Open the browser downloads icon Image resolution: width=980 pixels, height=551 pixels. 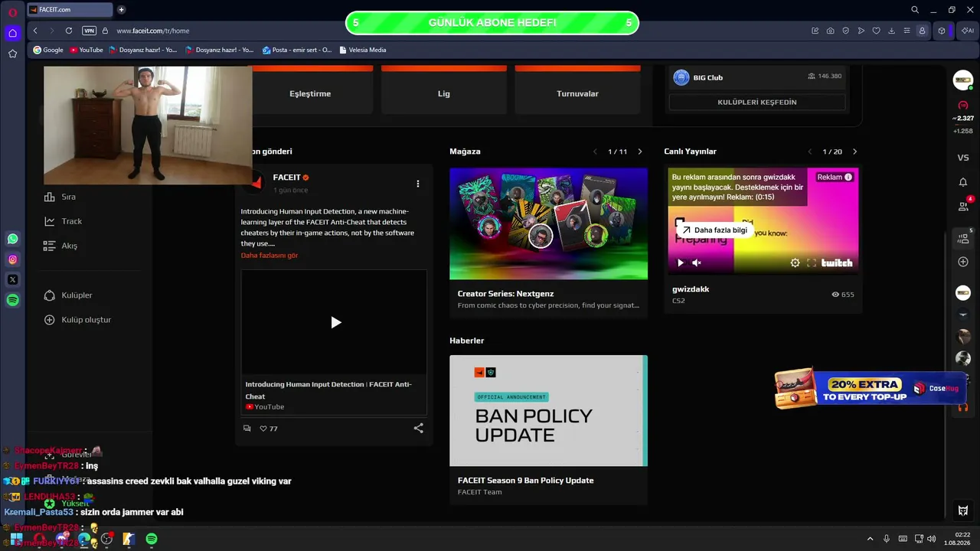click(892, 31)
